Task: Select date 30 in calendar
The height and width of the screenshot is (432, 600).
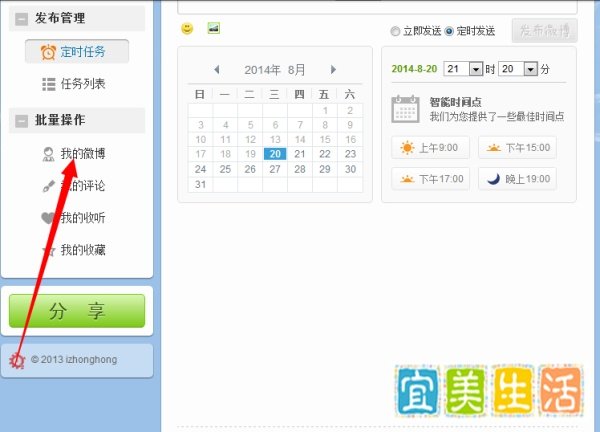Action: pos(350,169)
